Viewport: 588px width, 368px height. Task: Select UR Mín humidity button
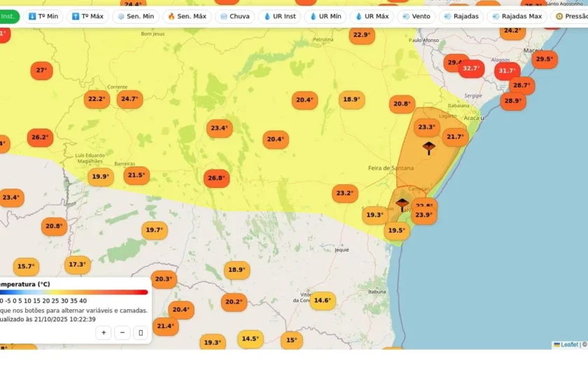point(325,17)
